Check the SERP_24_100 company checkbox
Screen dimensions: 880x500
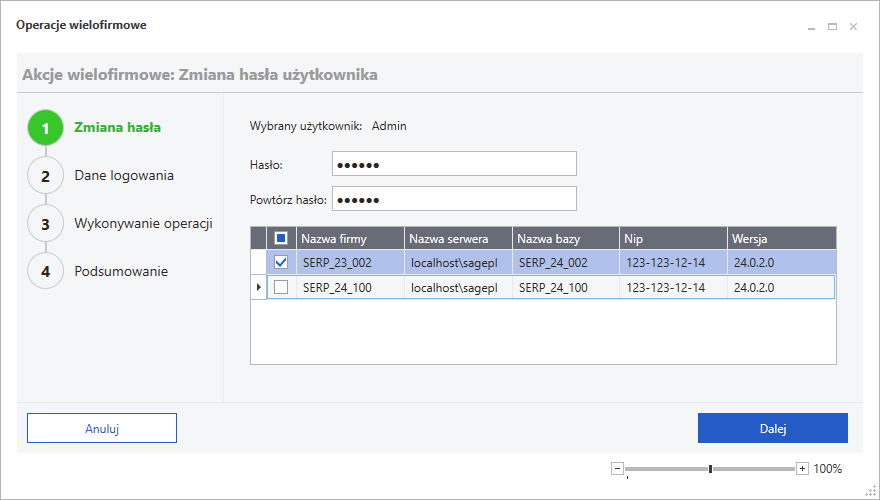pyautogui.click(x=281, y=287)
